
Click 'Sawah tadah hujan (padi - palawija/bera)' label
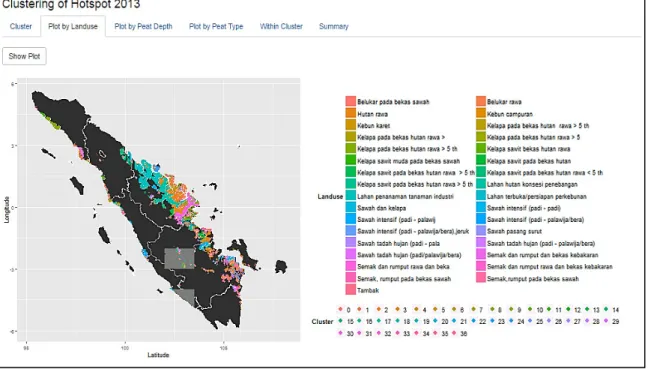pyautogui.click(x=541, y=243)
